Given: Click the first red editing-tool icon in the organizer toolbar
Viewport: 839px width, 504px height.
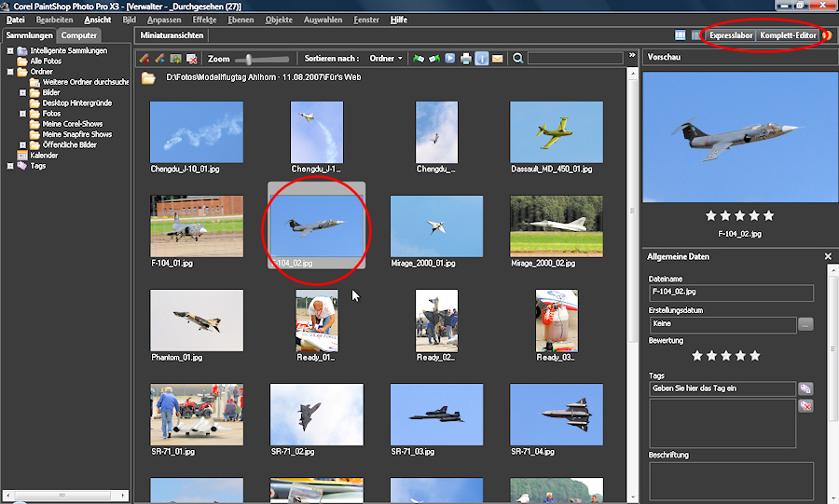Looking at the screenshot, I should pos(144,59).
